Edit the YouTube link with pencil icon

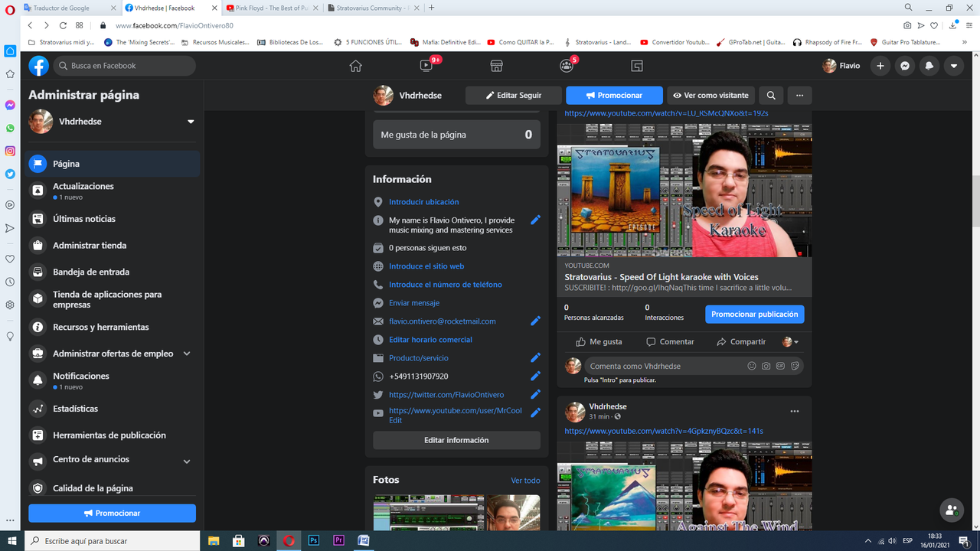535,412
